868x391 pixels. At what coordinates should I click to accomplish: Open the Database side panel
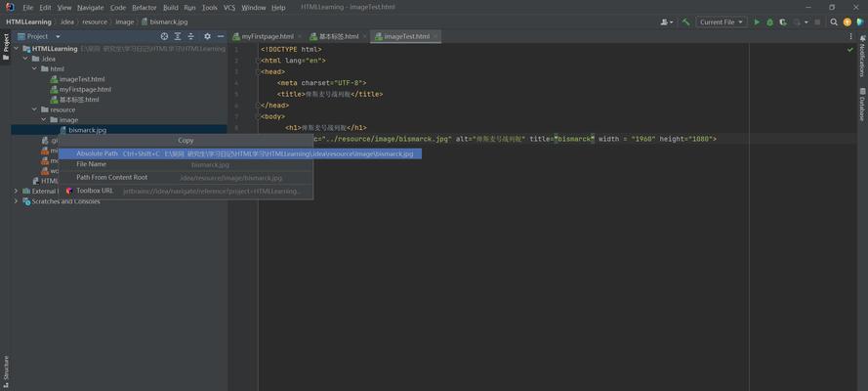tap(862, 105)
